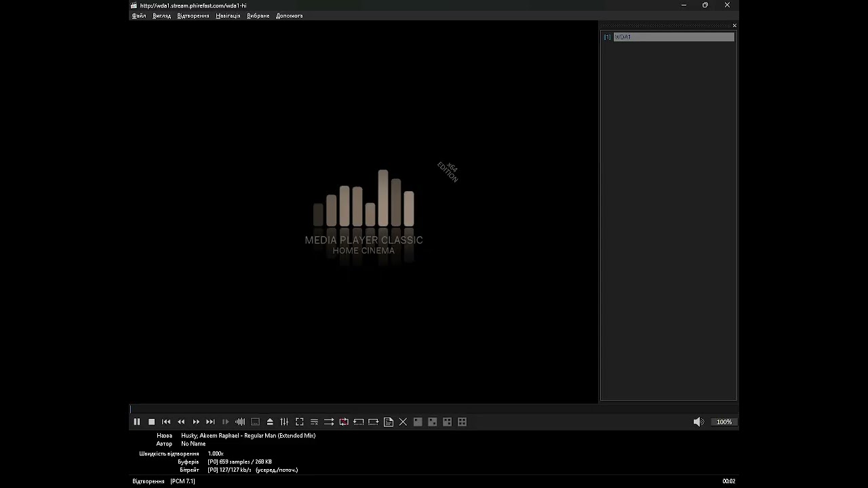Click the right-arrow dotted marker icon
Image resolution: width=868 pixels, height=488 pixels.
point(373,422)
